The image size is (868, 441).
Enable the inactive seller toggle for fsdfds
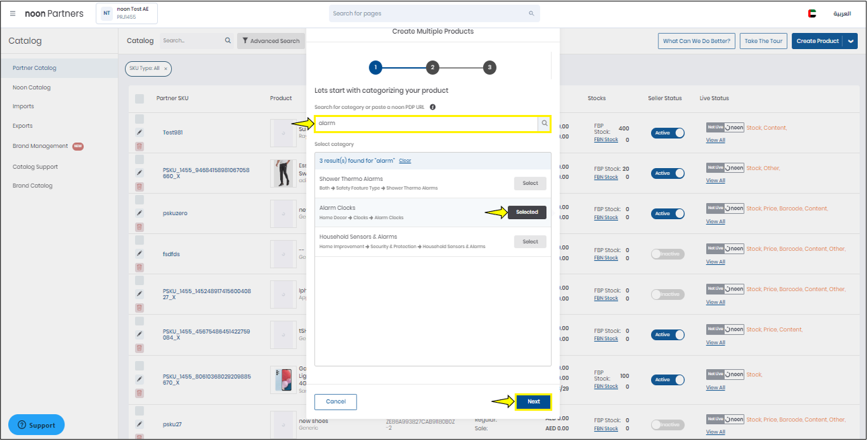(x=667, y=254)
